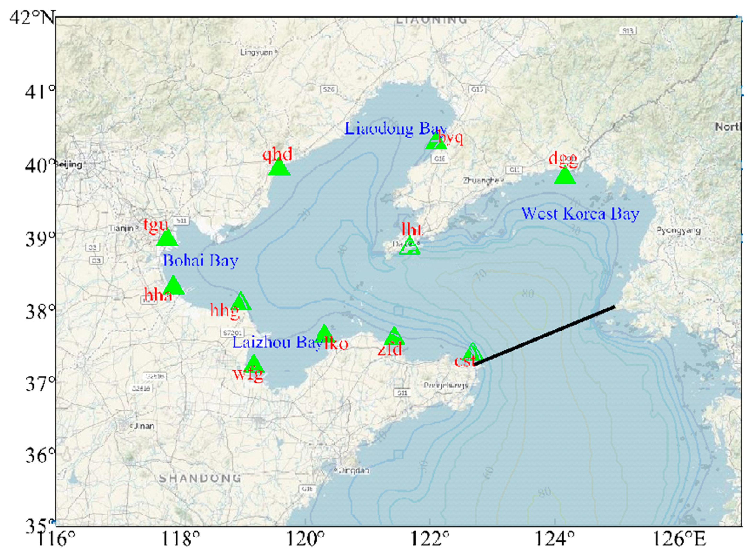The image size is (753, 560).
Task: Click the hhg station triangle marker
Action: [241, 303]
